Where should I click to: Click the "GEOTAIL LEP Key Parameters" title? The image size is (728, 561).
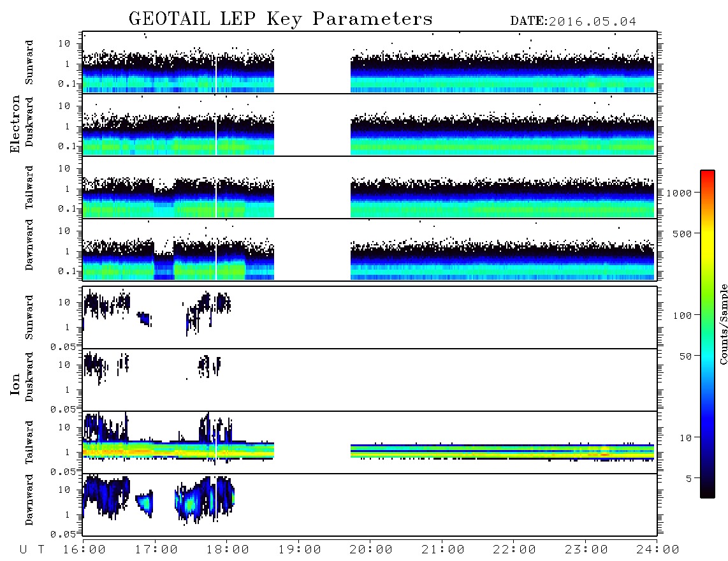coord(280,19)
